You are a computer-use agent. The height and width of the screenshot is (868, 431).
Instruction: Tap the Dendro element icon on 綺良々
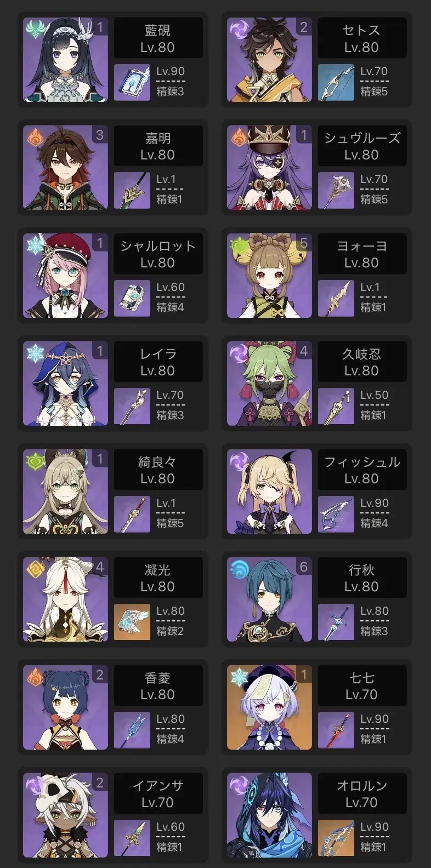pos(35,461)
